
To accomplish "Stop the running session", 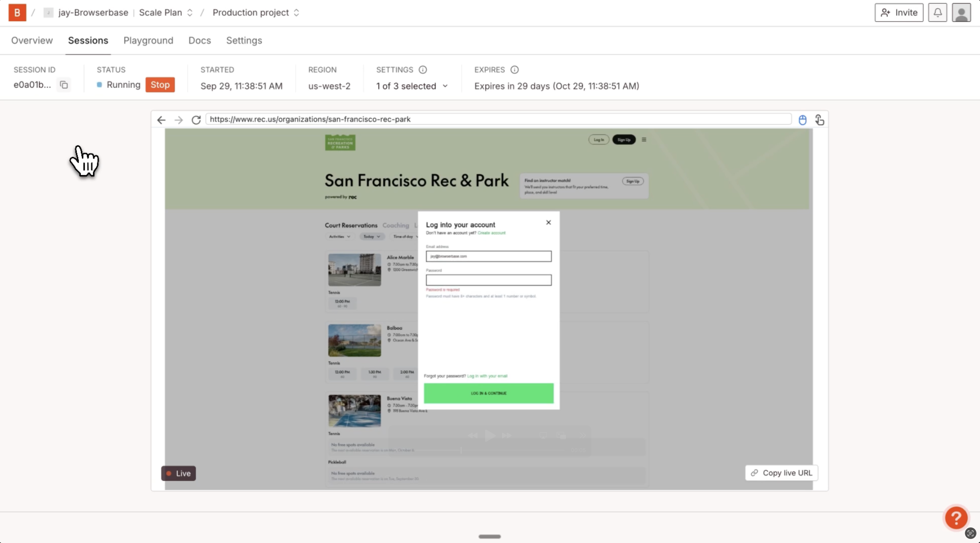I will pyautogui.click(x=160, y=85).
